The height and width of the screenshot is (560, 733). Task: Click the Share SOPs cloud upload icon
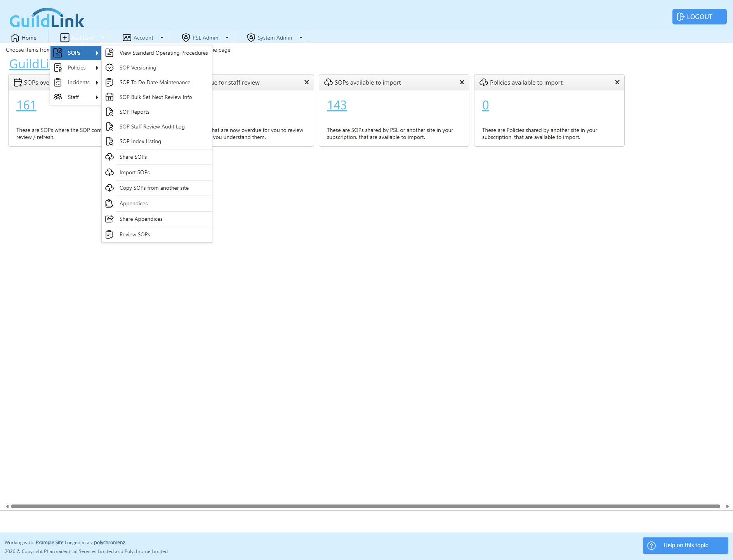point(109,157)
